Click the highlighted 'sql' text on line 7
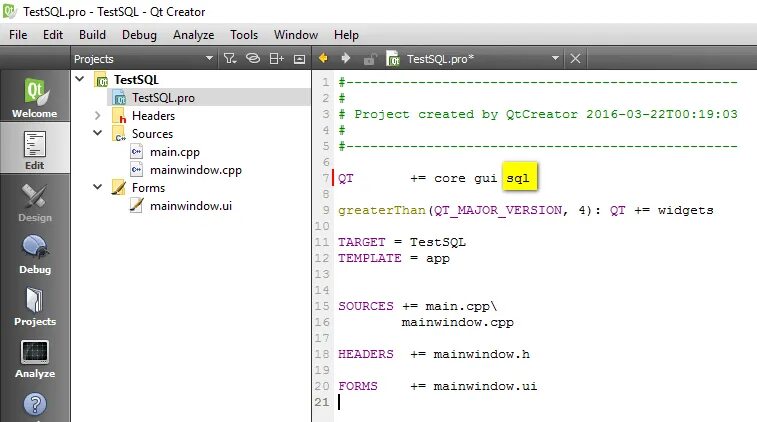This screenshot has height=422, width=757. pos(518,178)
